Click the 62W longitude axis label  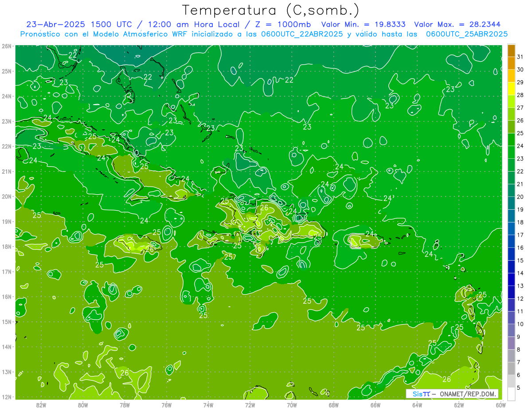coord(459,405)
